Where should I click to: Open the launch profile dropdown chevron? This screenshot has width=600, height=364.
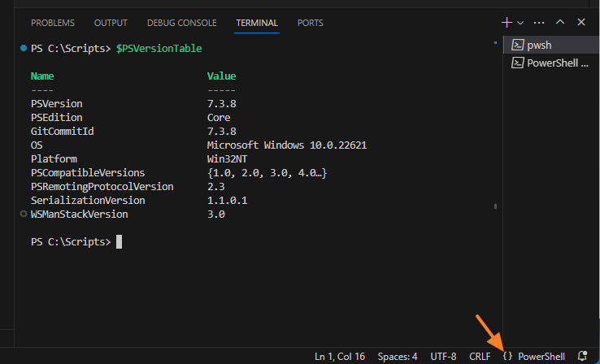point(520,23)
